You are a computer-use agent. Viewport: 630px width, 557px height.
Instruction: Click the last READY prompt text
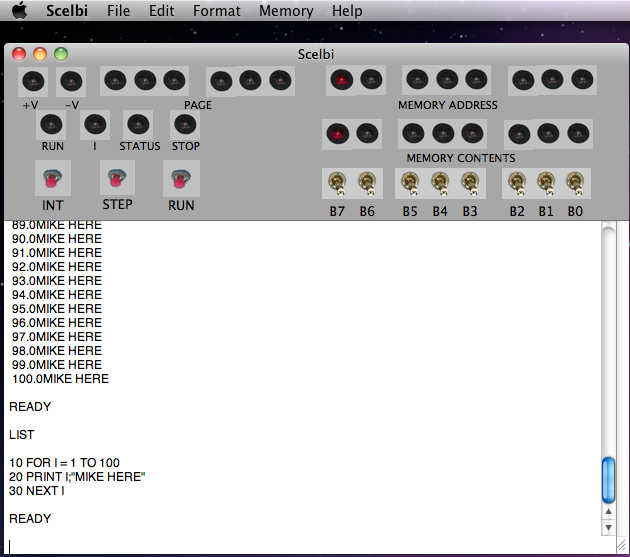(x=30, y=518)
